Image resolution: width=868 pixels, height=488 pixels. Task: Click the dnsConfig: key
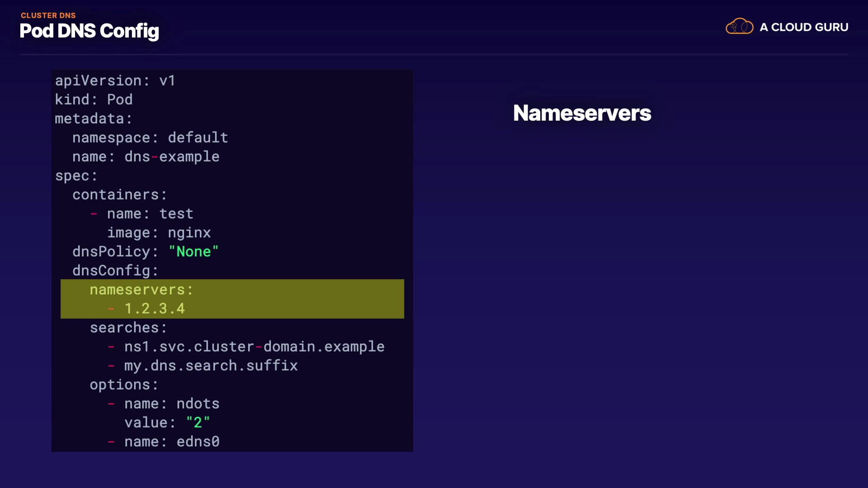[115, 271]
